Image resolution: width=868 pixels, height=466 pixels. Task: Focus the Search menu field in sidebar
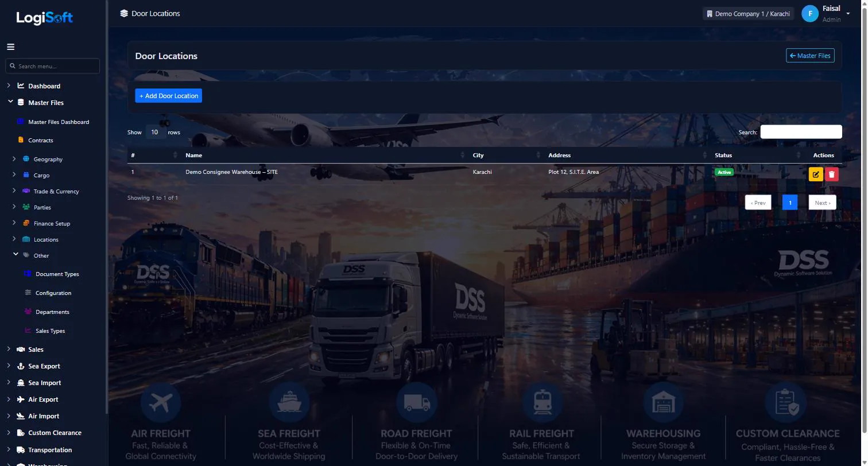click(53, 66)
